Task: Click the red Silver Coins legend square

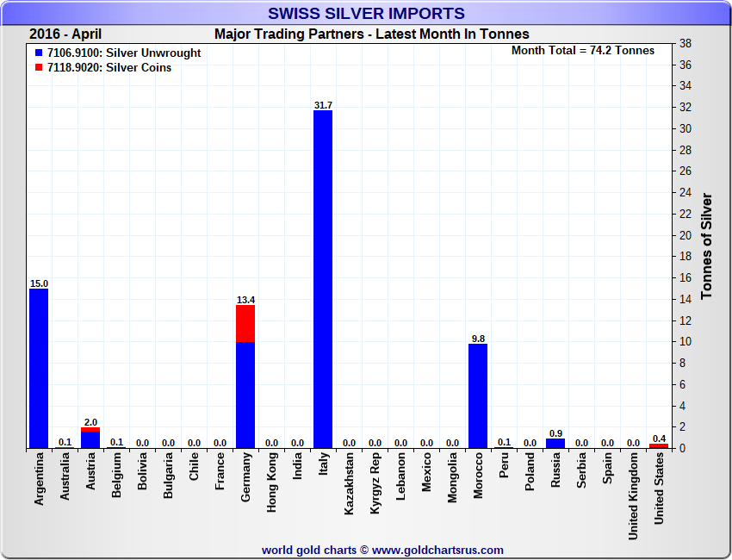Action: (x=40, y=68)
